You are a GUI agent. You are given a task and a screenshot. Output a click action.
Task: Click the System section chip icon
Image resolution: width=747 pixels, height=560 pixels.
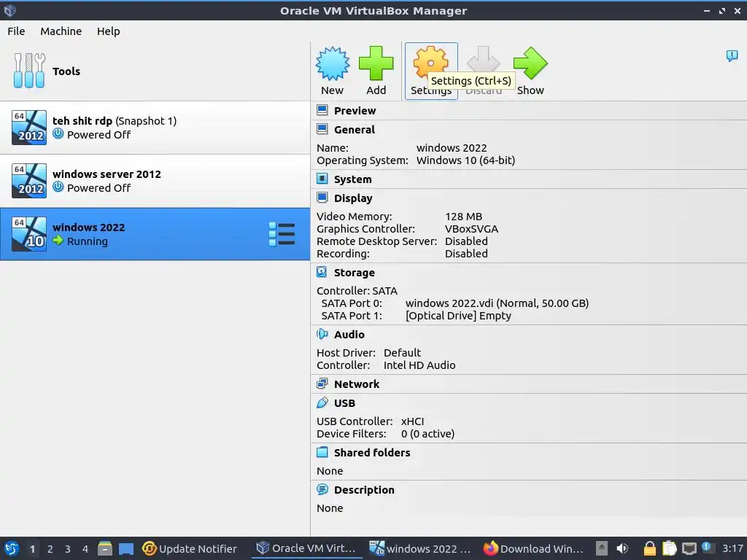pyautogui.click(x=322, y=179)
